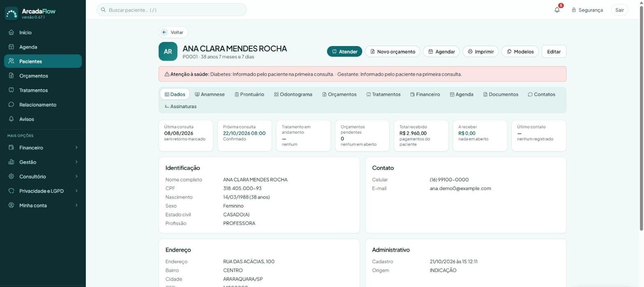This screenshot has width=644, height=287.
Task: Open the notifications bell icon
Action: (557, 10)
